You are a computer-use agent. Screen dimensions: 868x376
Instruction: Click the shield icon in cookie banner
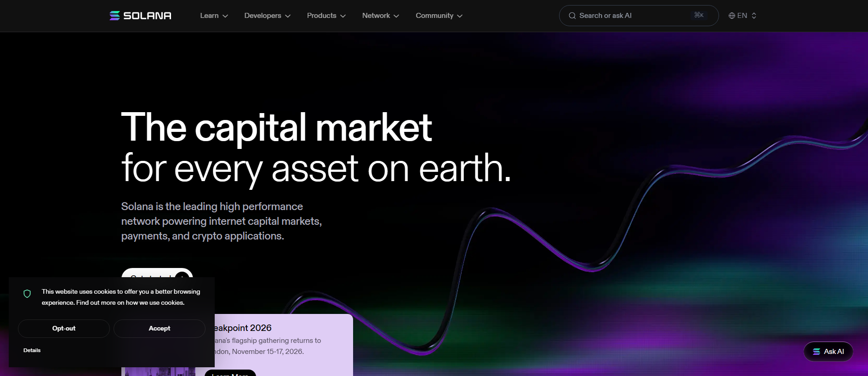pyautogui.click(x=27, y=294)
